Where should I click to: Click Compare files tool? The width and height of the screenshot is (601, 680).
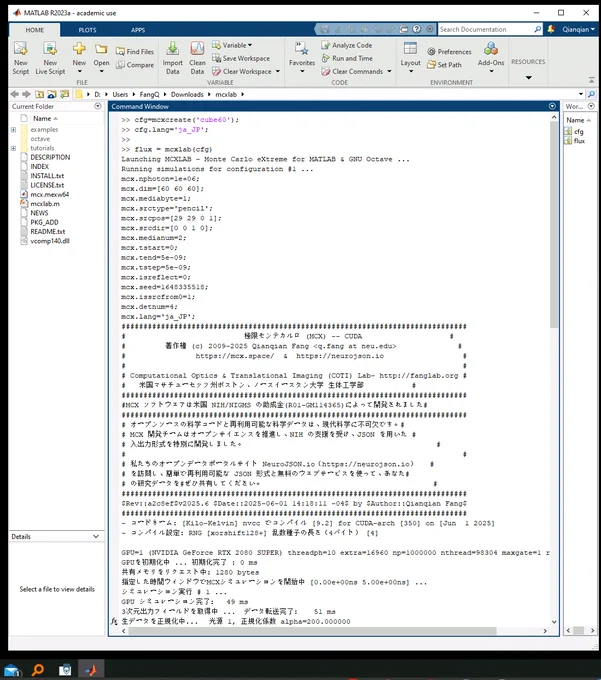point(135,65)
